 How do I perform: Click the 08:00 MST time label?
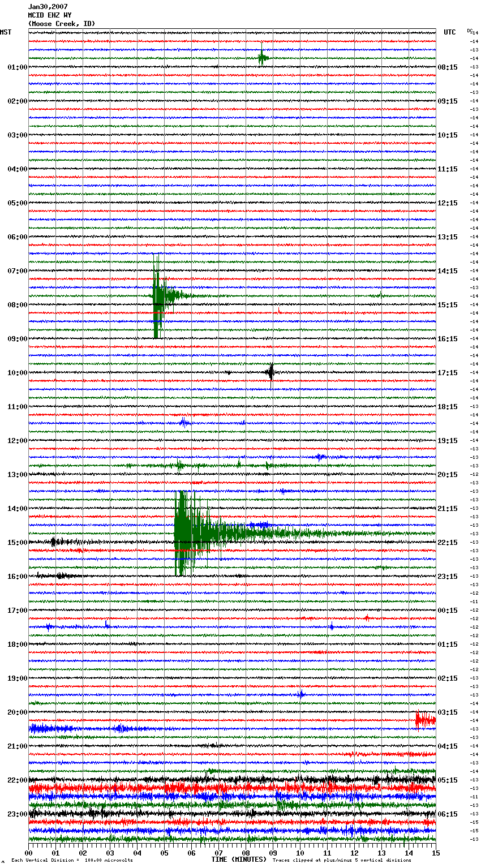click(x=18, y=305)
